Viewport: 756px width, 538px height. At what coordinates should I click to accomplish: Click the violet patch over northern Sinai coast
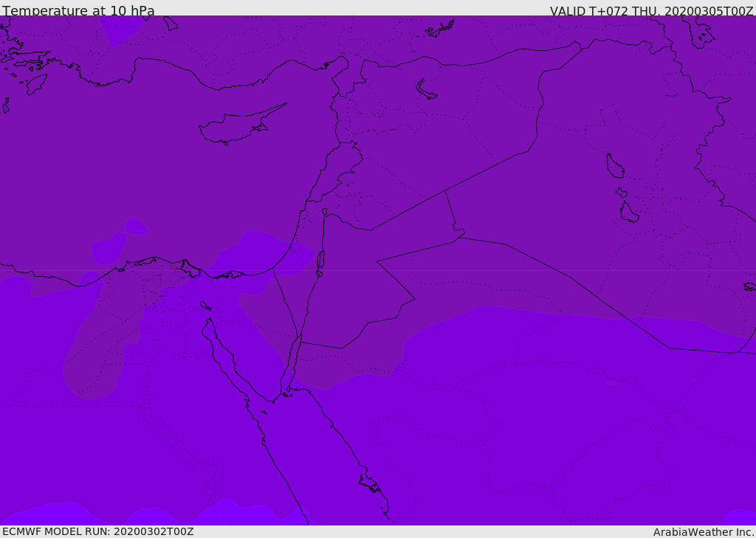click(x=258, y=251)
